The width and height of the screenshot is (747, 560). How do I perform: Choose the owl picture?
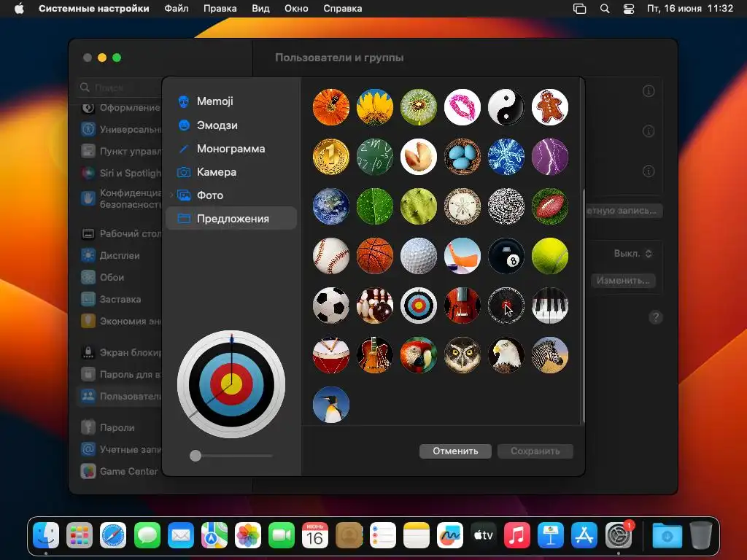tap(462, 355)
